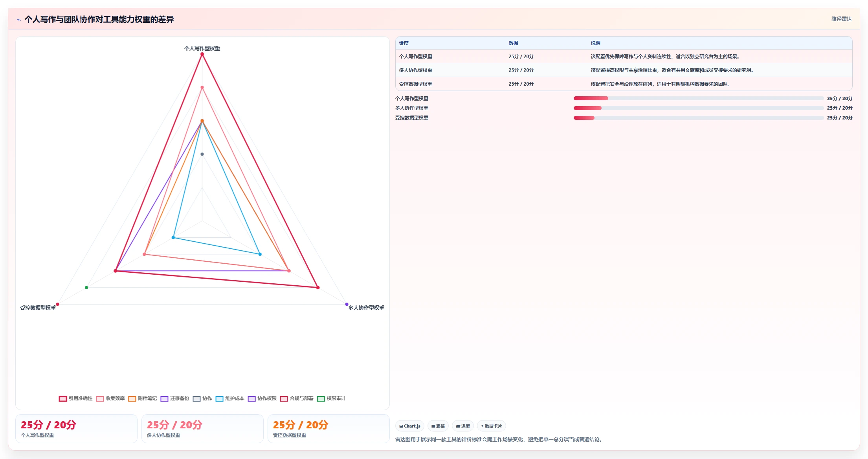
Task: Click the footer note starting 雷达图用于展示
Action: [499, 439]
